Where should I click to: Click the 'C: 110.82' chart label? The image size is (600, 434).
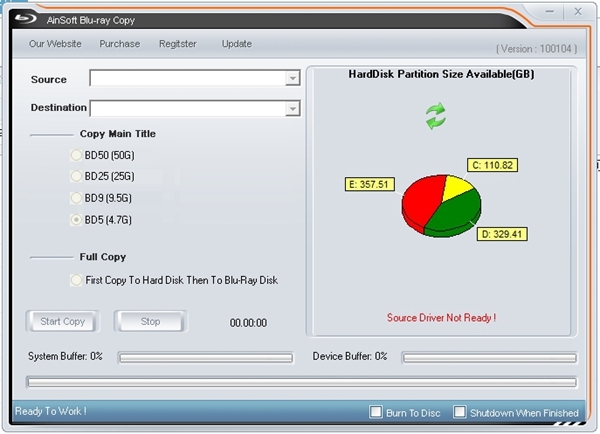coord(492,165)
